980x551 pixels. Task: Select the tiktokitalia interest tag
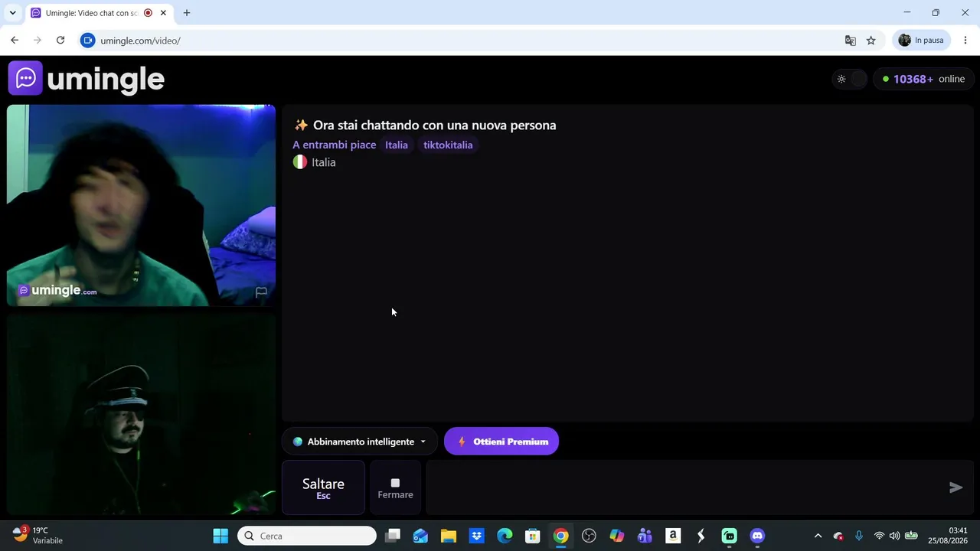(448, 145)
